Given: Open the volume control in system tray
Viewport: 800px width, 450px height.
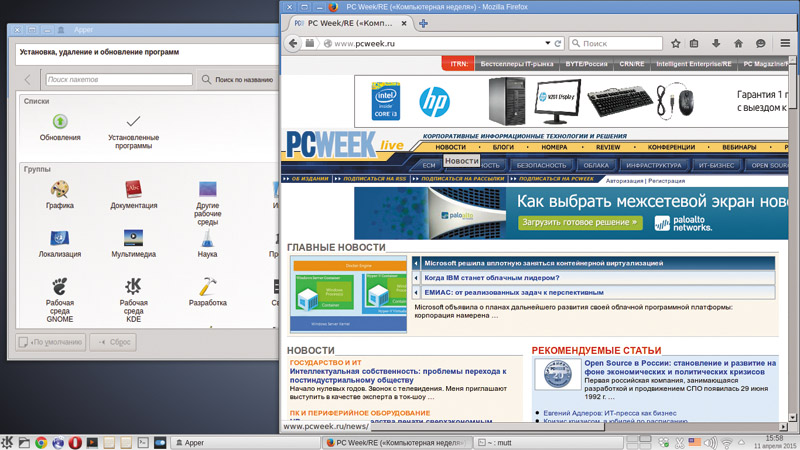Looking at the screenshot, I should click(710, 442).
